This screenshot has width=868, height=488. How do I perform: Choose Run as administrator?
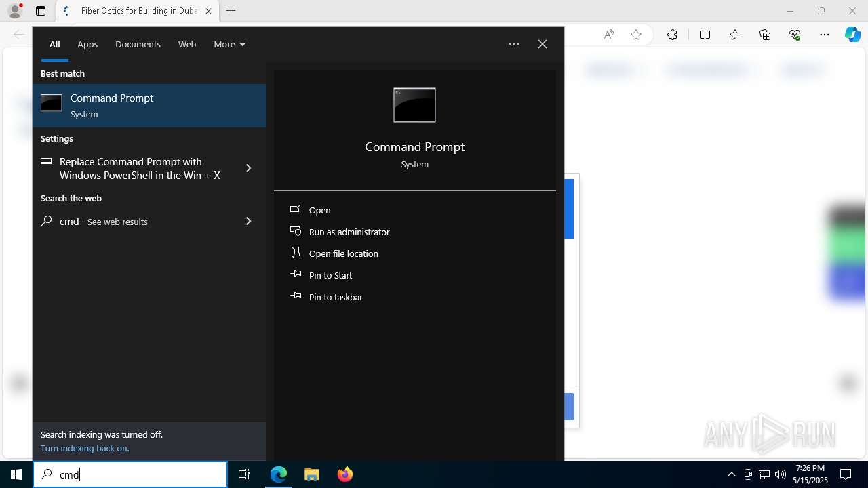pyautogui.click(x=349, y=232)
